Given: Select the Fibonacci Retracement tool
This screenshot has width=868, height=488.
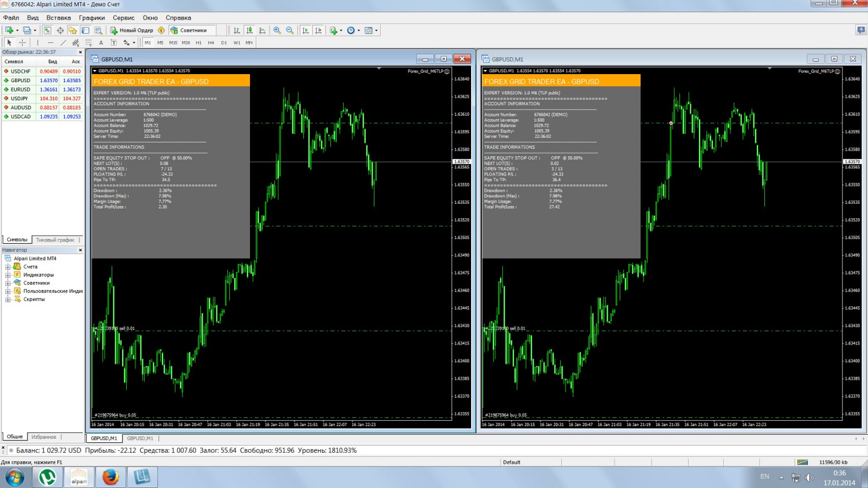Looking at the screenshot, I should pyautogui.click(x=89, y=42).
